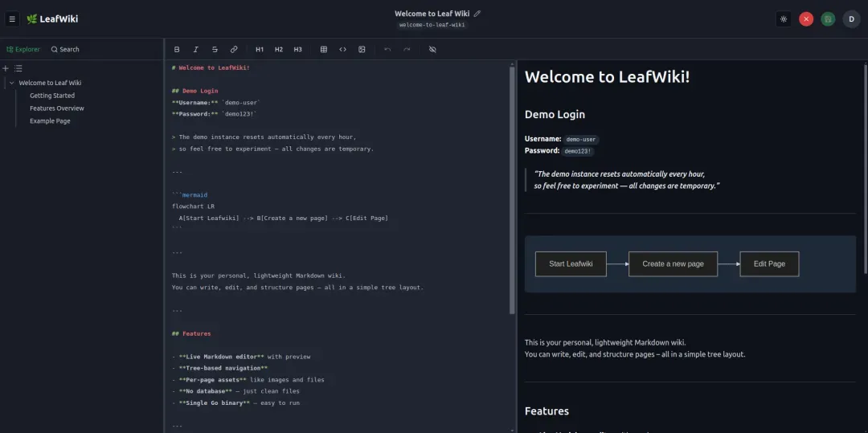Apply italic formatting in toolbar
The image size is (868, 433).
click(x=195, y=49)
